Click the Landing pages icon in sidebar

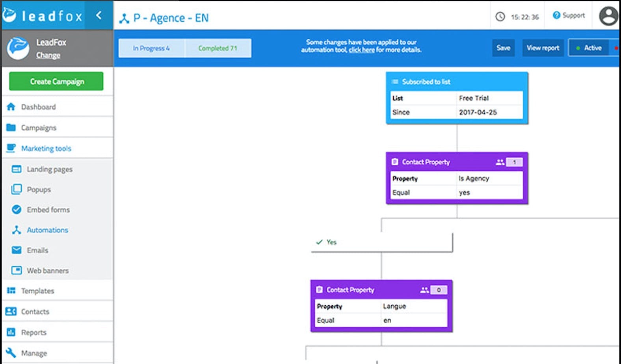tap(17, 169)
